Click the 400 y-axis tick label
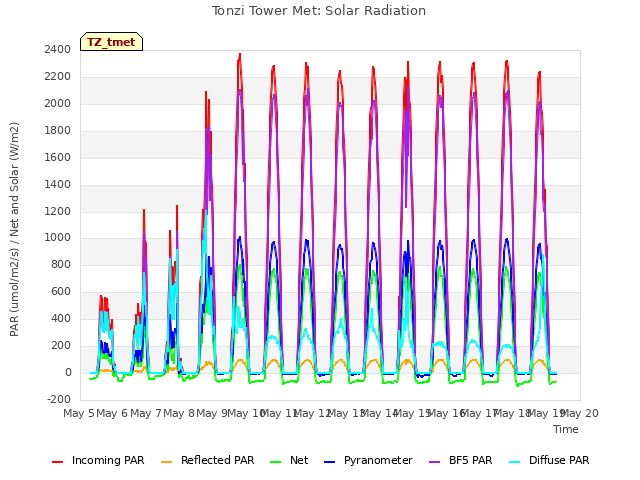640x480 pixels. (61, 318)
